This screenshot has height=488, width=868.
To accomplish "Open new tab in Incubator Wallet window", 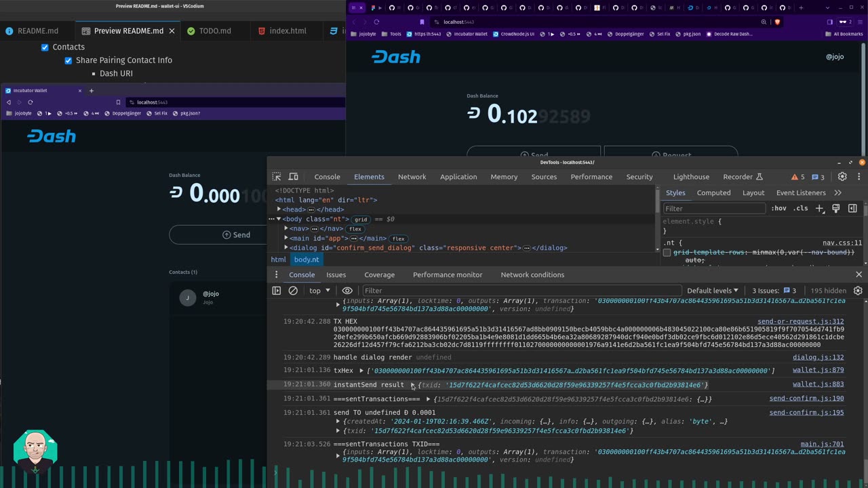I will (92, 90).
